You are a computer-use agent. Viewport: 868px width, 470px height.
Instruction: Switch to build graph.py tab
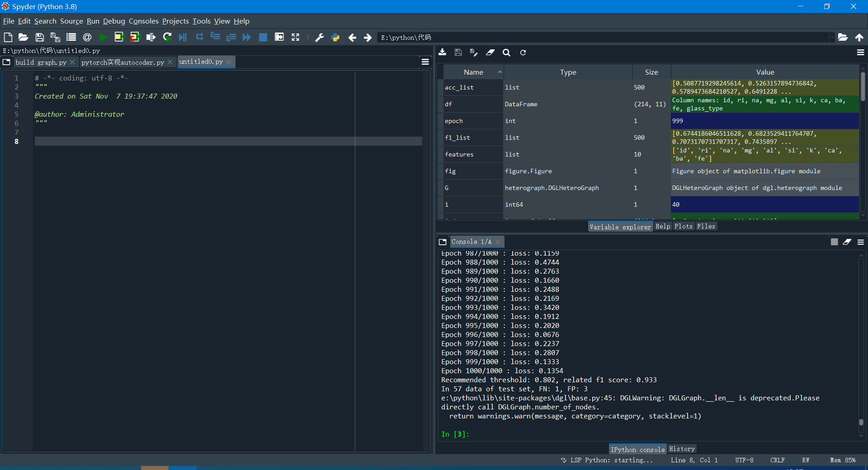coord(41,62)
